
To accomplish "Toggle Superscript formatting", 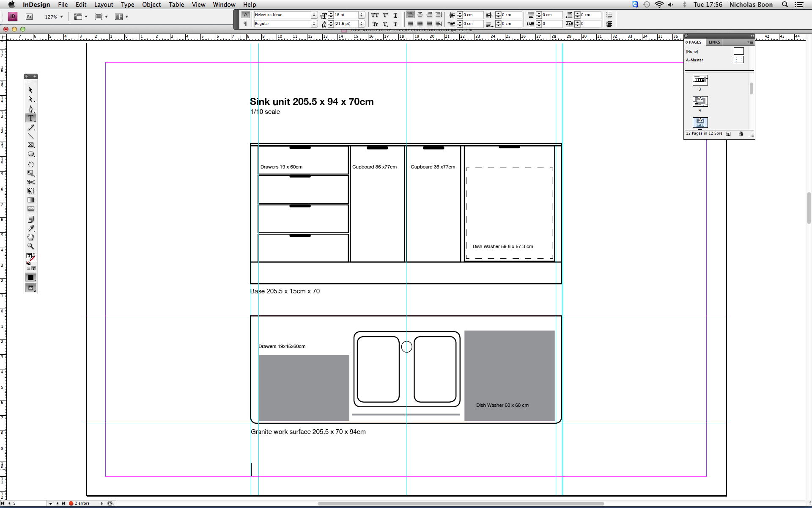I will (385, 15).
